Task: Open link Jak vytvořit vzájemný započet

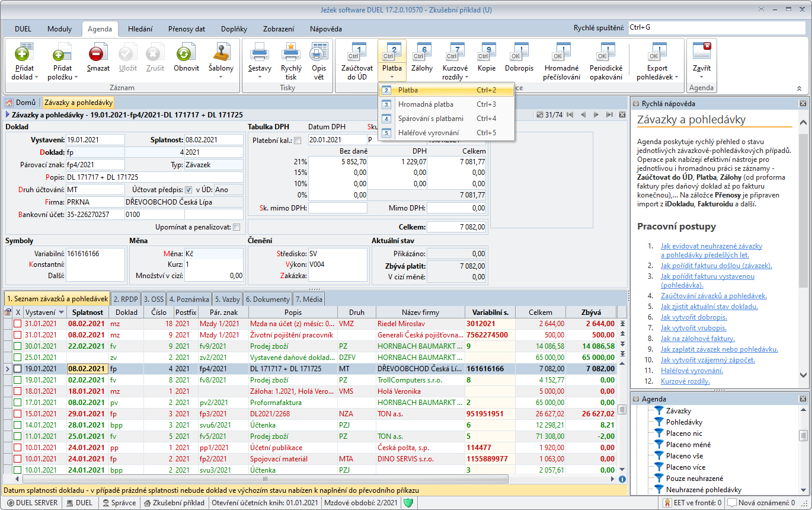Action: [708, 360]
